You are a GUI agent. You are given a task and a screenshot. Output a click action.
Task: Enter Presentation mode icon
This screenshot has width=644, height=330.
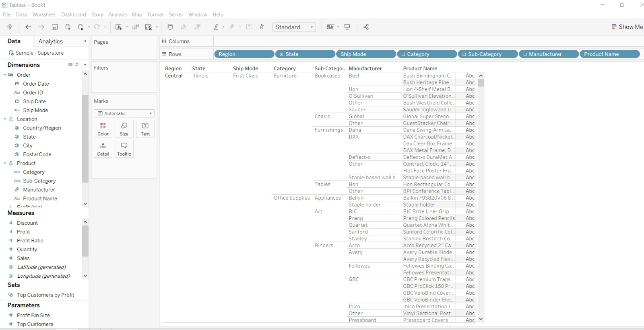coord(347,27)
